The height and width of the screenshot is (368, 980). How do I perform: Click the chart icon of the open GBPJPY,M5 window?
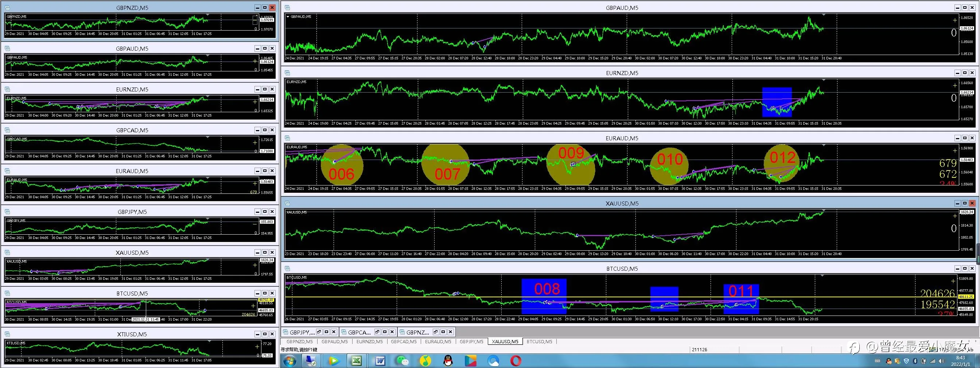point(7,212)
